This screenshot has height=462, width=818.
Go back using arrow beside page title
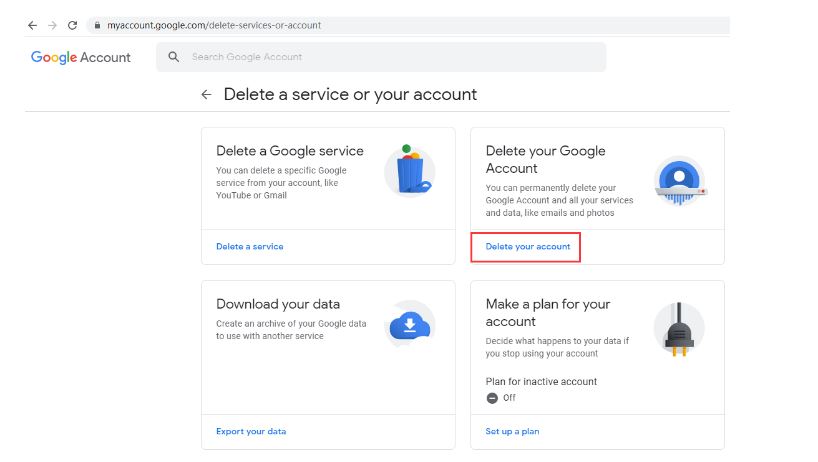tap(206, 95)
